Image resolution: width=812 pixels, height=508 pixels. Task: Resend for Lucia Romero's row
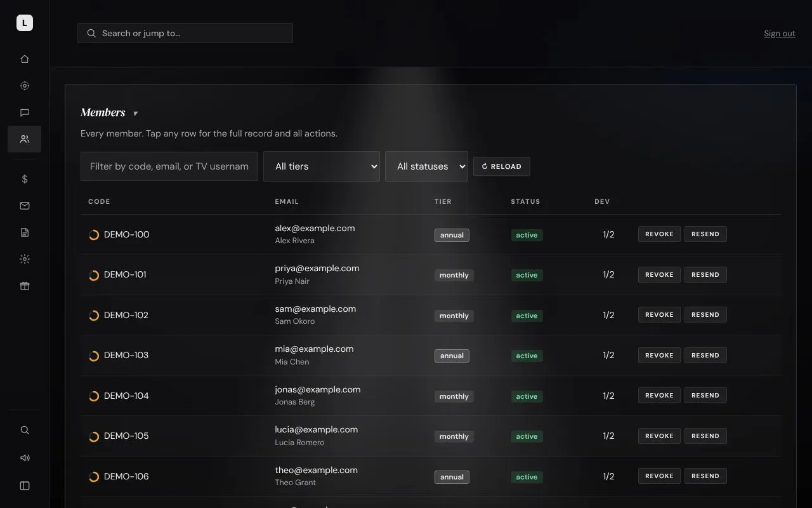[705, 436]
